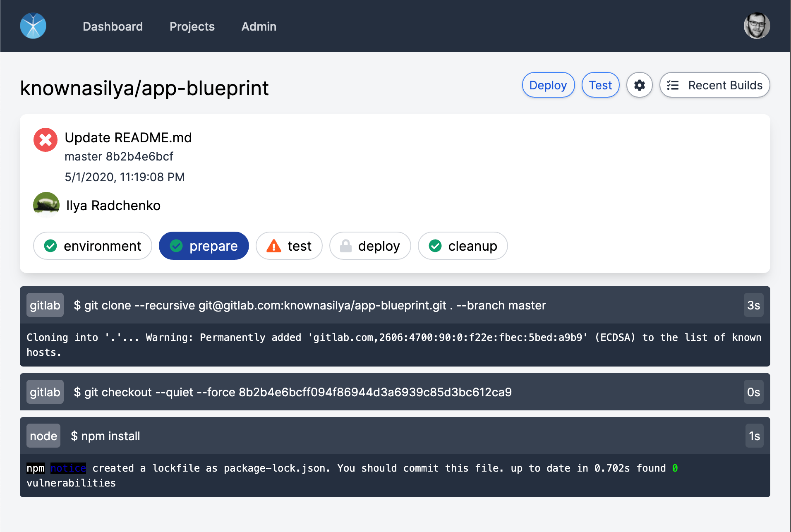Click the lock icon on deploy stage
The image size is (791, 532).
point(345,246)
